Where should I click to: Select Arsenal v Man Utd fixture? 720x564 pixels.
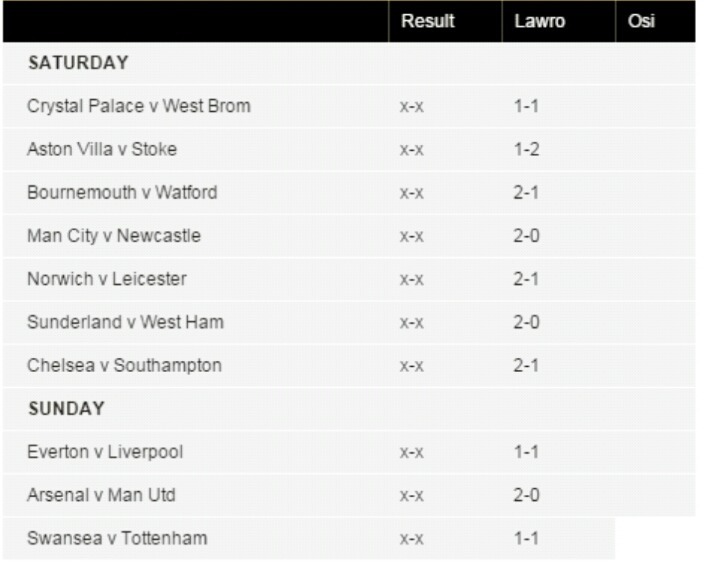[x=101, y=495]
